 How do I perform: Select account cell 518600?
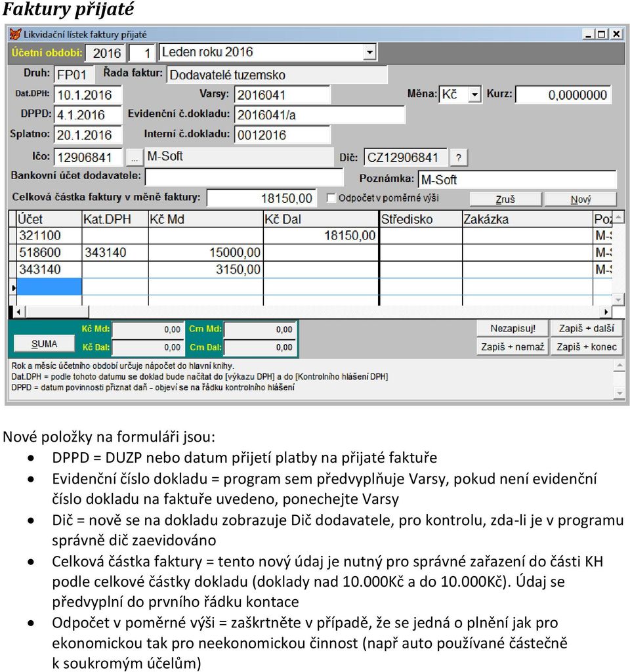point(49,253)
